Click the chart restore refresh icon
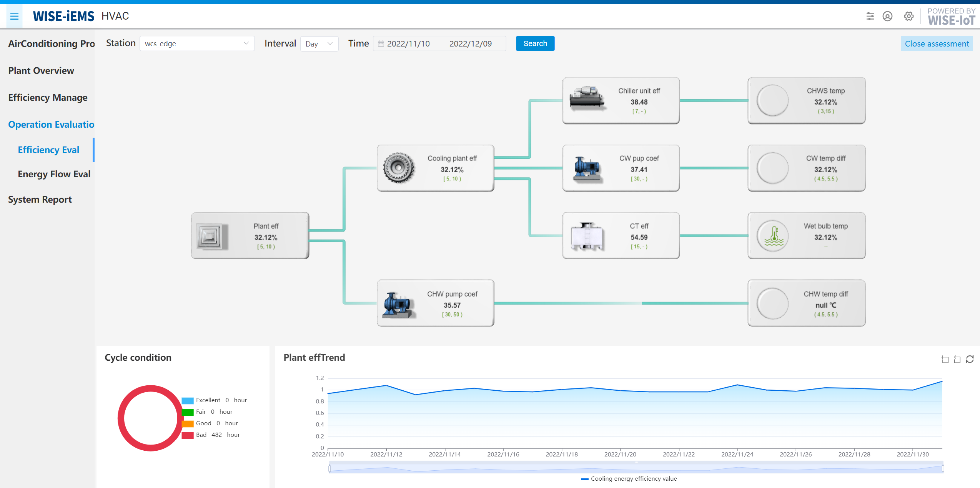Screen dimensions: 980x488 pyautogui.click(x=970, y=359)
